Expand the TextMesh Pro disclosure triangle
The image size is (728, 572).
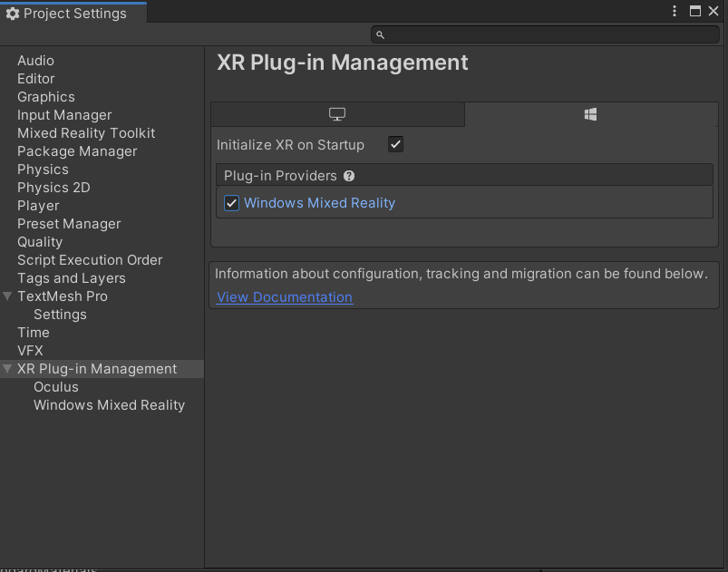(7, 296)
